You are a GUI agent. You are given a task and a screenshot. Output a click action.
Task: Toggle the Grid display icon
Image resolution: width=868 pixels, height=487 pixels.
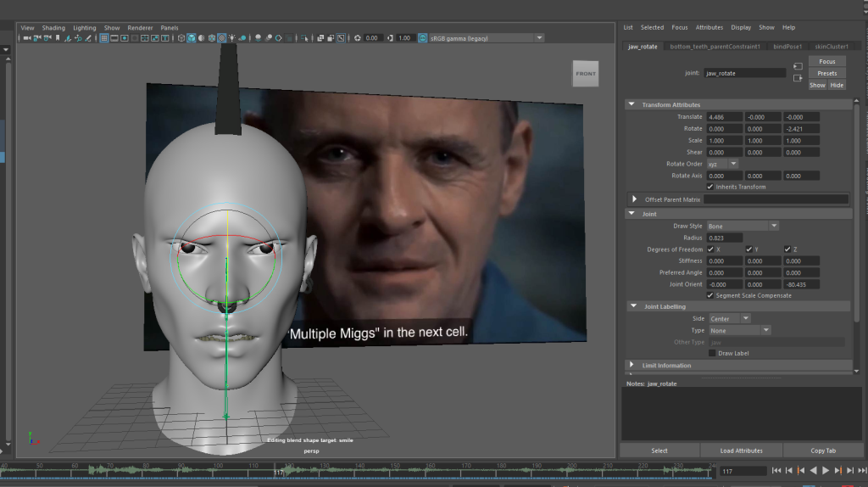(x=104, y=38)
